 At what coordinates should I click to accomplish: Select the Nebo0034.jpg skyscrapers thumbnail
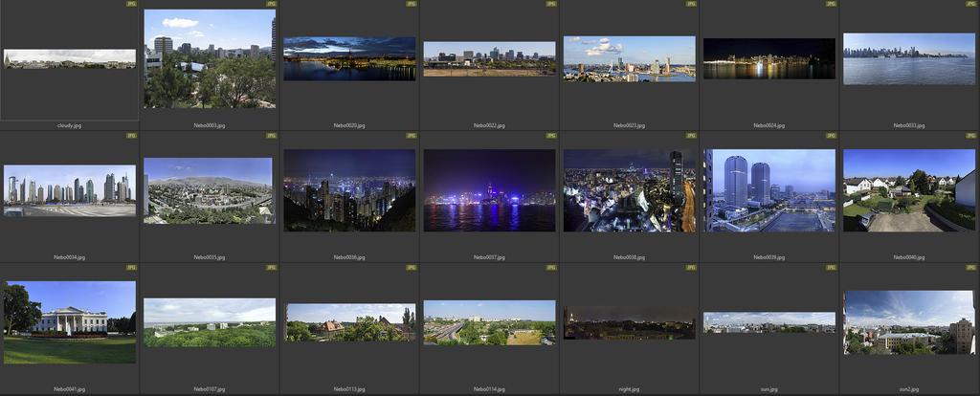pyautogui.click(x=70, y=190)
